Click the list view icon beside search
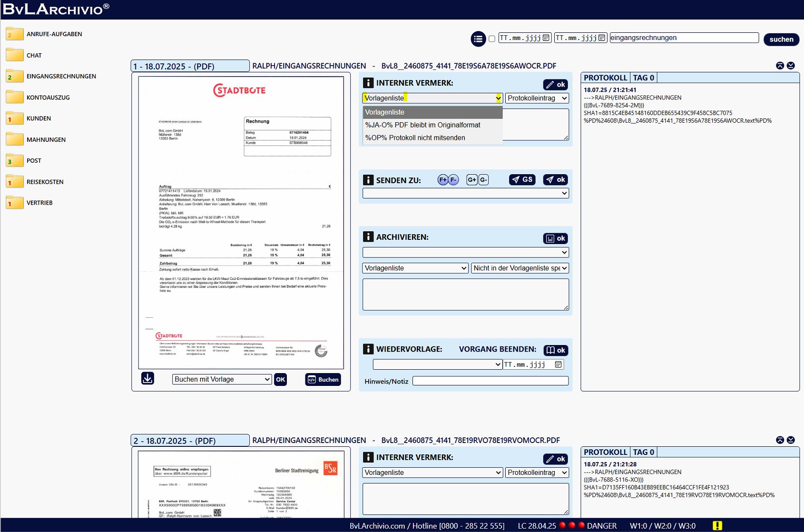Viewport: 804px width, 532px height. pos(478,39)
